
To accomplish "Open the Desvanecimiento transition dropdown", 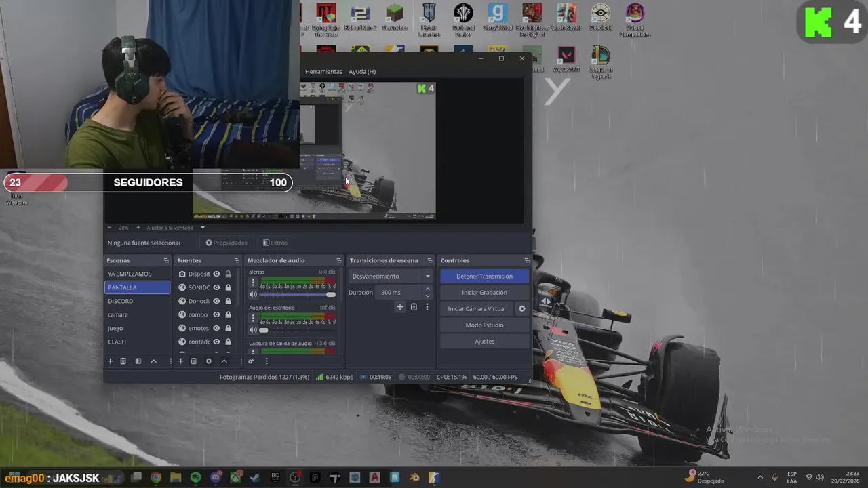I will pyautogui.click(x=391, y=277).
